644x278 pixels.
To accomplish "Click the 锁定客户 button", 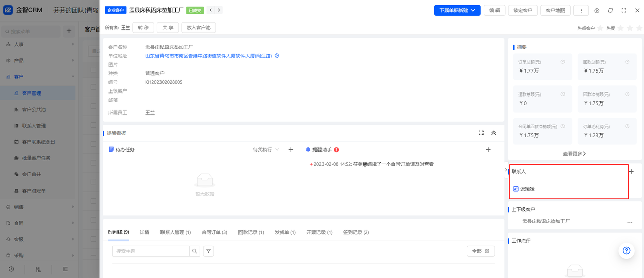I will tap(523, 10).
